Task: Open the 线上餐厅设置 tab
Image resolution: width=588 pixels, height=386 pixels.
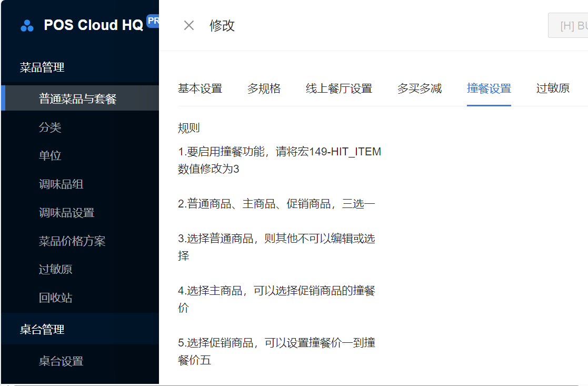Action: pyautogui.click(x=338, y=88)
